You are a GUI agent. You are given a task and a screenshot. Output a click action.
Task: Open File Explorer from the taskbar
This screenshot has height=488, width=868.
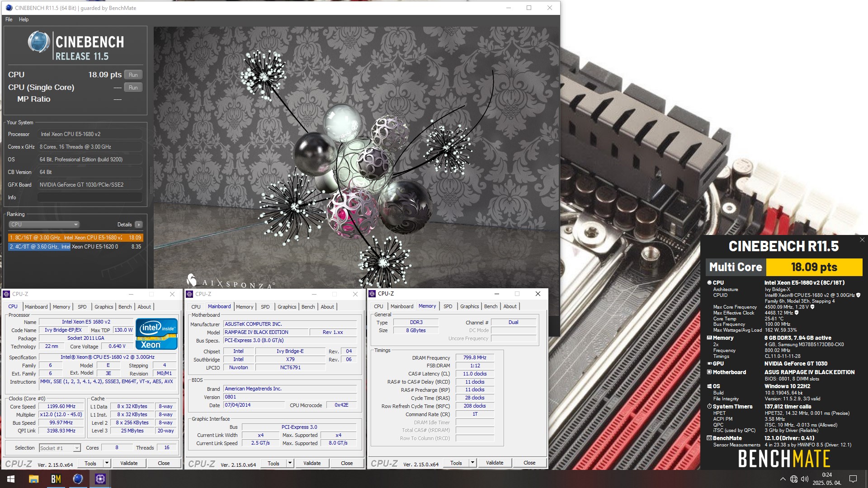click(x=33, y=479)
